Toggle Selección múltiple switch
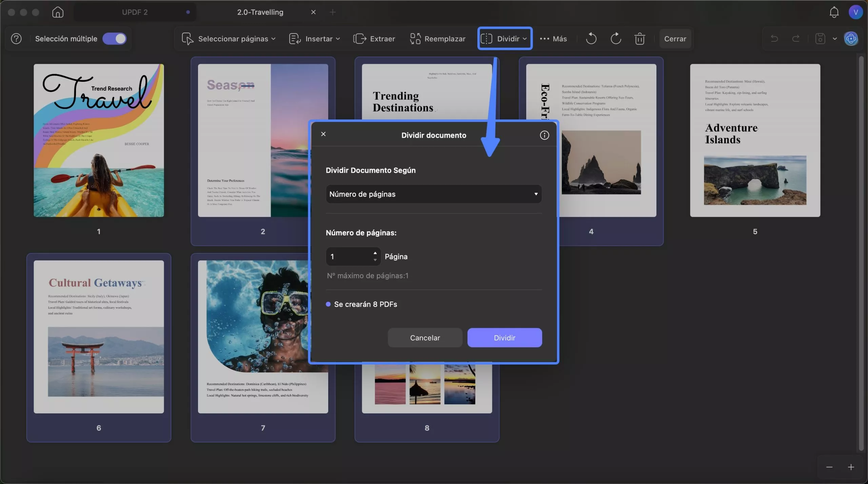868x484 pixels. (x=115, y=39)
